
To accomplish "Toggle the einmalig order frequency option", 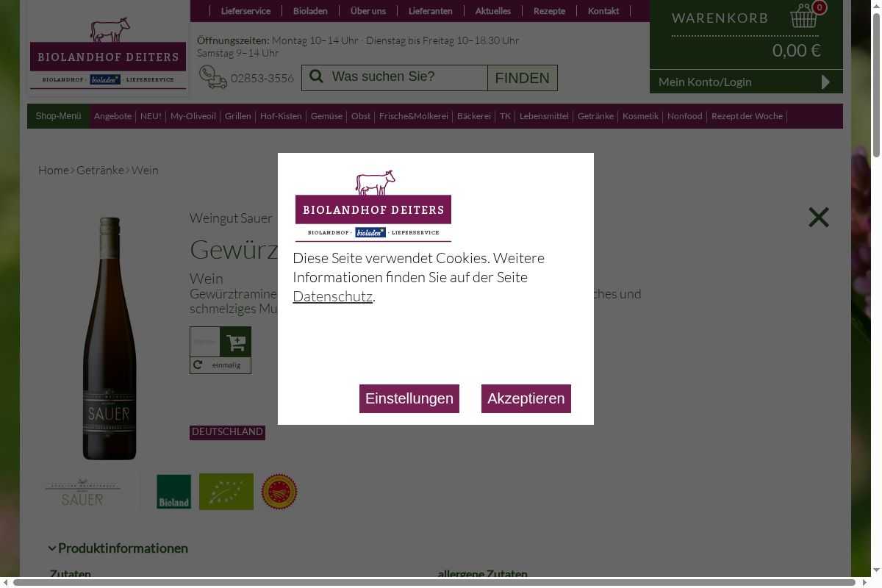I will click(x=220, y=365).
